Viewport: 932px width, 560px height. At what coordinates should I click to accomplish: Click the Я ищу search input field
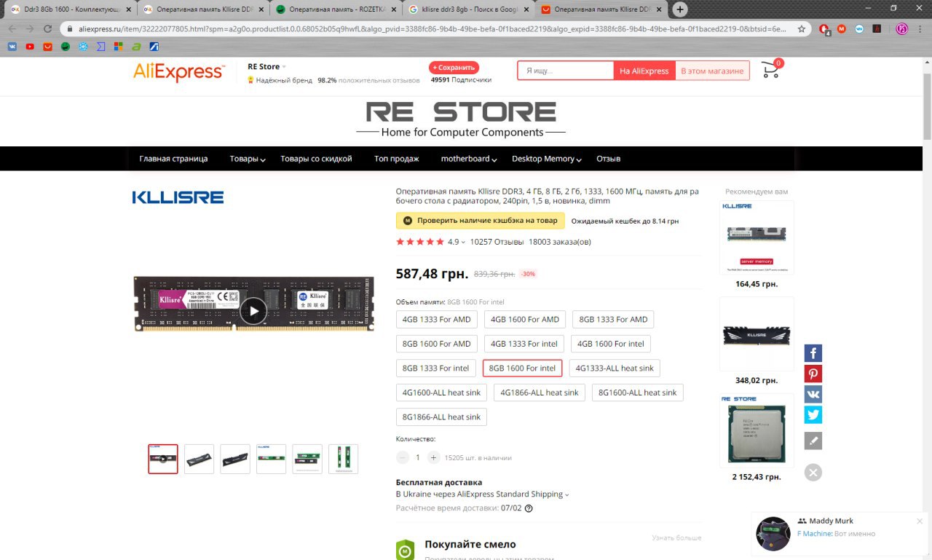point(566,71)
